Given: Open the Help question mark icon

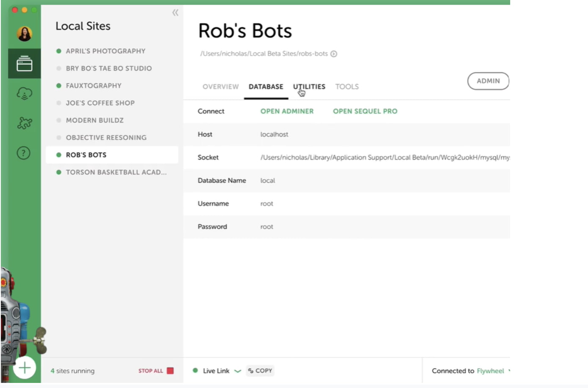Looking at the screenshot, I should click(24, 153).
